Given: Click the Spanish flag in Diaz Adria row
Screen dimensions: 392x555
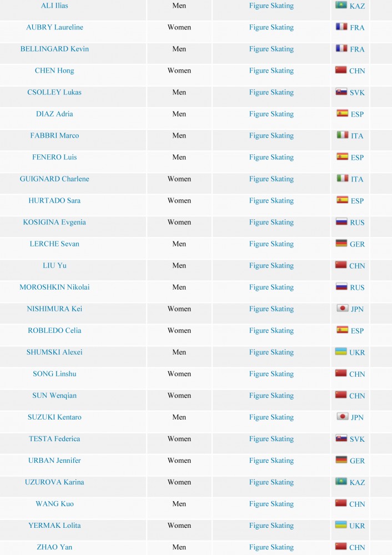Looking at the screenshot, I should pos(343,113).
